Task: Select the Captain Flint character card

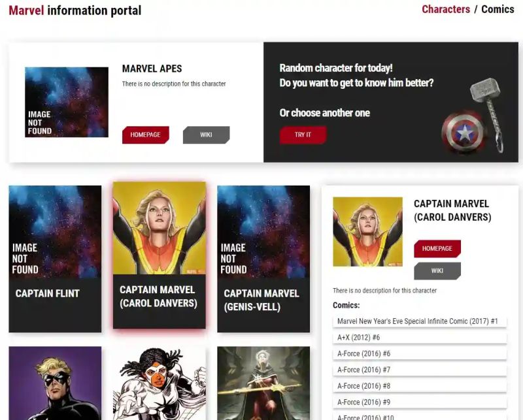Action: pos(55,259)
